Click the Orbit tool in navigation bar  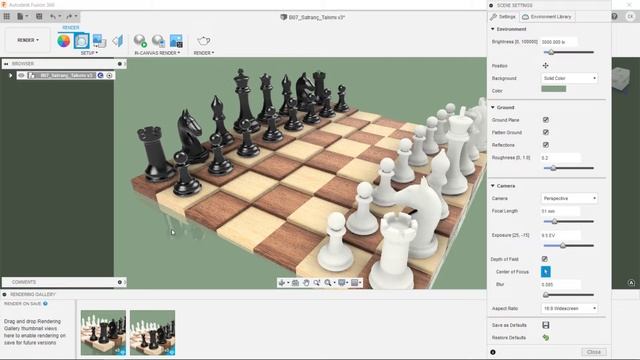pos(282,282)
